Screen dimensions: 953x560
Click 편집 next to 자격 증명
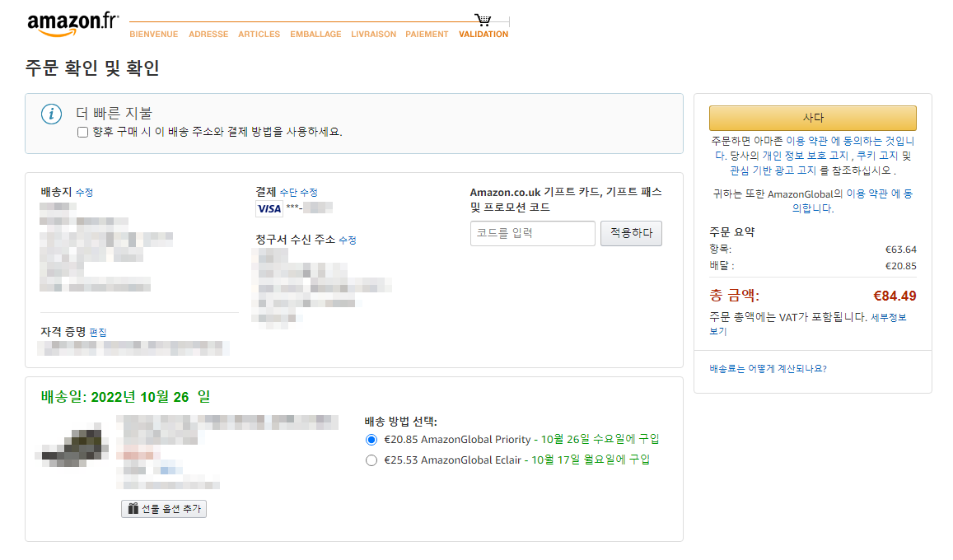tap(98, 332)
